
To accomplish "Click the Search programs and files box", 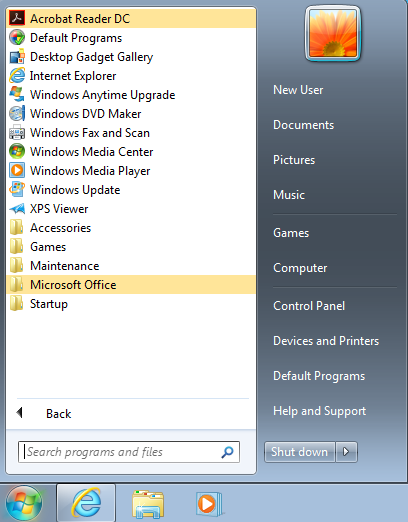I will (x=129, y=452).
